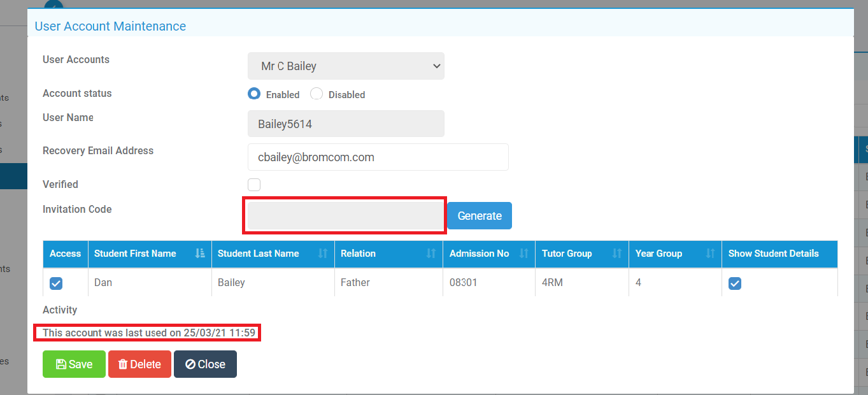
Task: Click Generate to create invitation code
Action: 479,215
